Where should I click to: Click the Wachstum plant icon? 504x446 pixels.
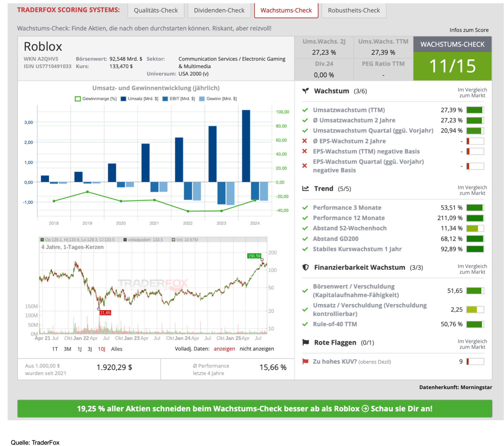coord(306,91)
